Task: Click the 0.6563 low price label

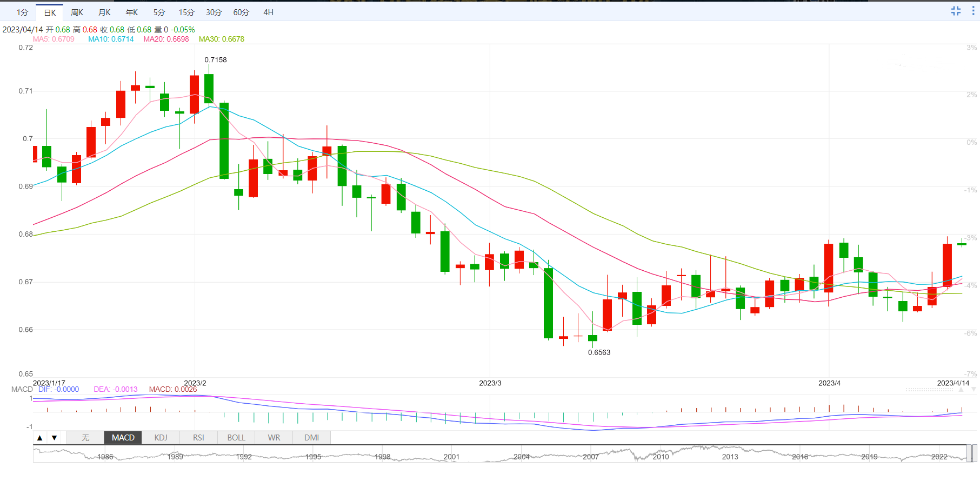Action: click(x=599, y=352)
